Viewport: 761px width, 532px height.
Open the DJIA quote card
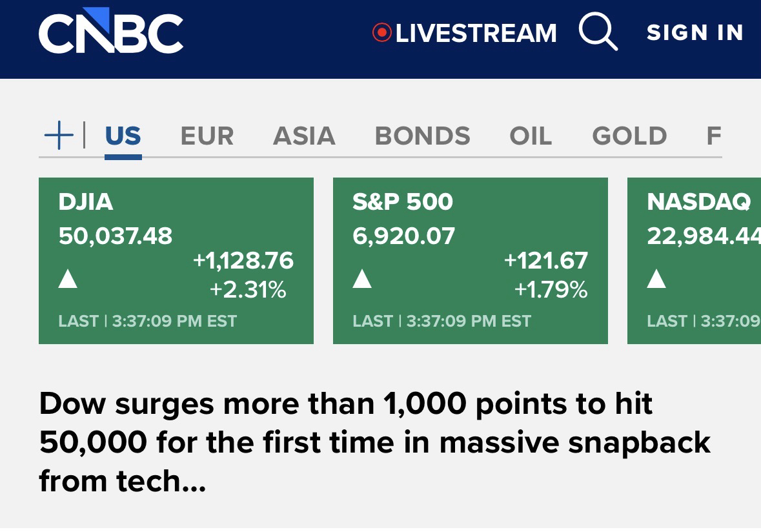[x=176, y=261]
